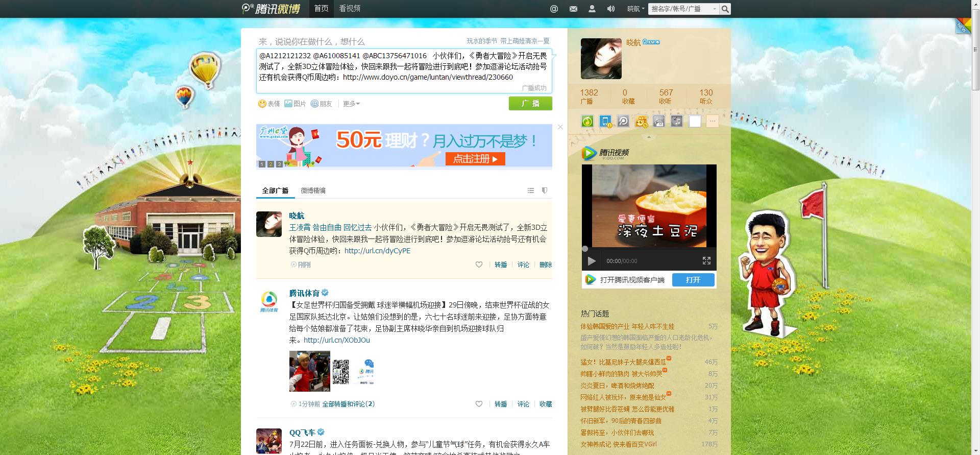Open the orange bear app icon
This screenshot has width=980, height=455.
click(641, 121)
